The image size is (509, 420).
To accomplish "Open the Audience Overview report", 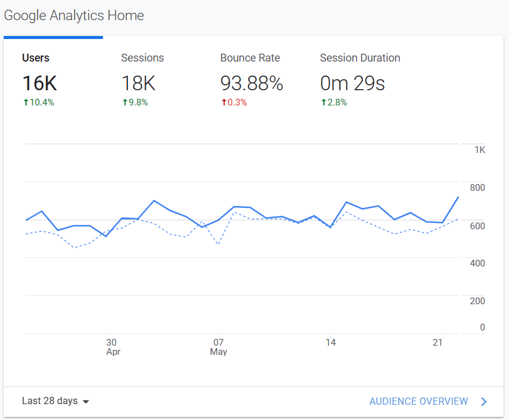I will point(419,401).
